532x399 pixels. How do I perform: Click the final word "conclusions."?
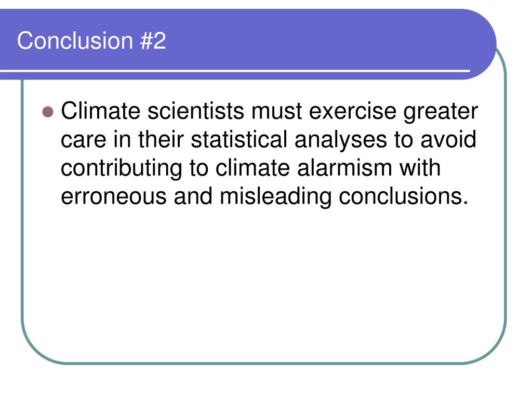pyautogui.click(x=403, y=196)
